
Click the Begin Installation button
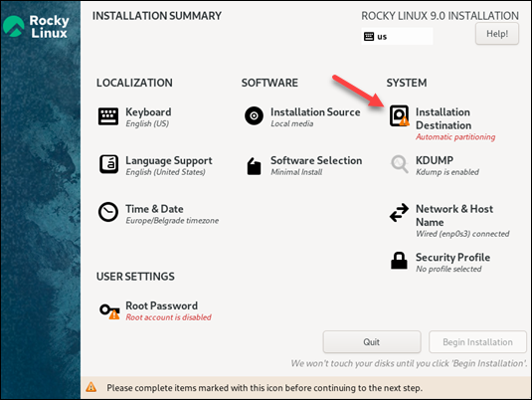pos(477,342)
